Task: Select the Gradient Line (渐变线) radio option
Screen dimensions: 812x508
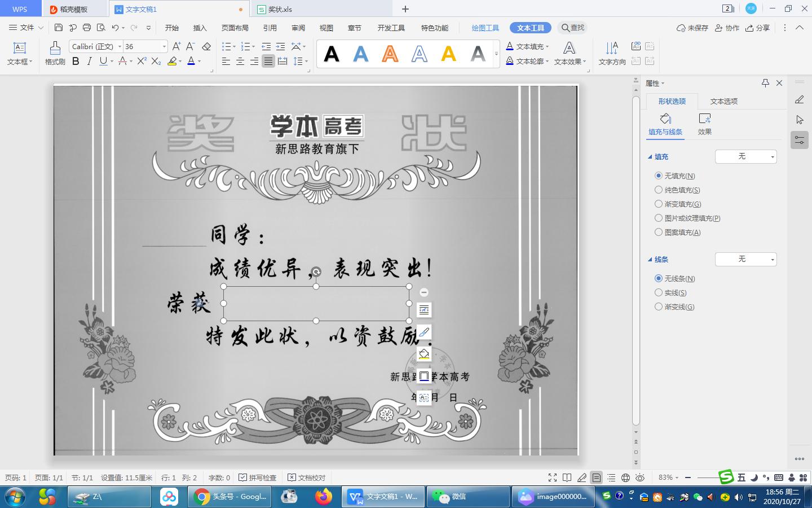Action: [x=658, y=306]
